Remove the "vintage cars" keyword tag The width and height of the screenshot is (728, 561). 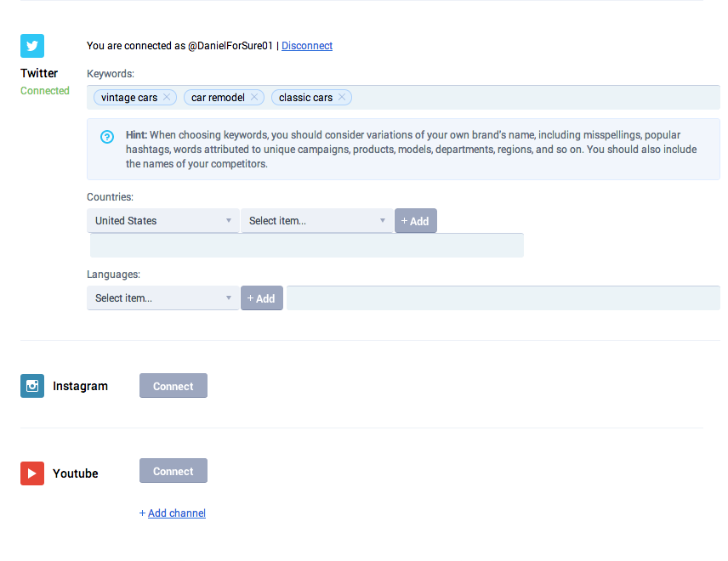(x=167, y=97)
